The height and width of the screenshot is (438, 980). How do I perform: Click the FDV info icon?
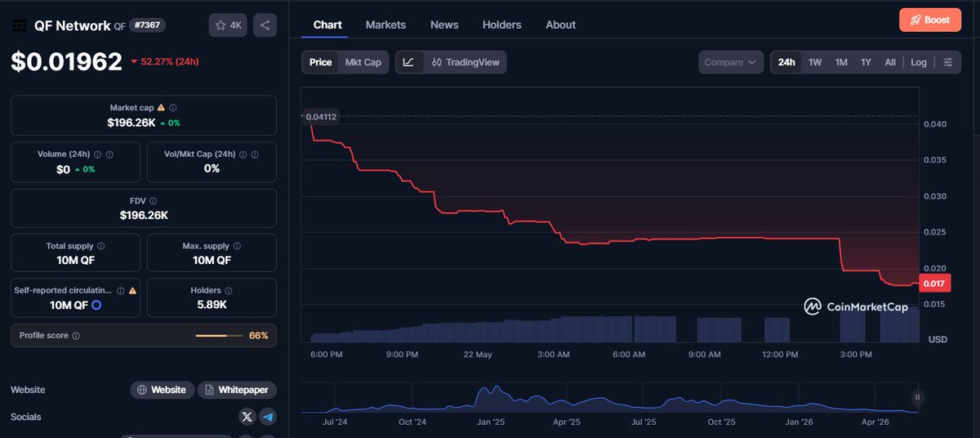tap(153, 200)
